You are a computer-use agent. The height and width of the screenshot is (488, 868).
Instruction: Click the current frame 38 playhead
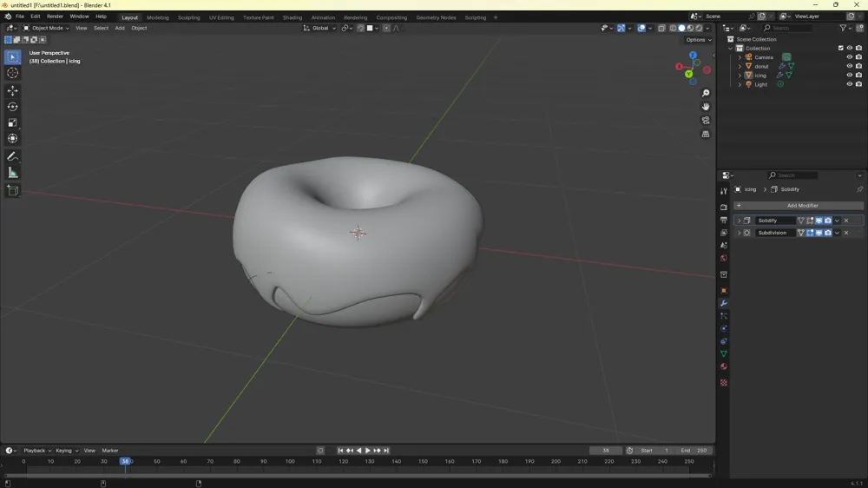(125, 461)
